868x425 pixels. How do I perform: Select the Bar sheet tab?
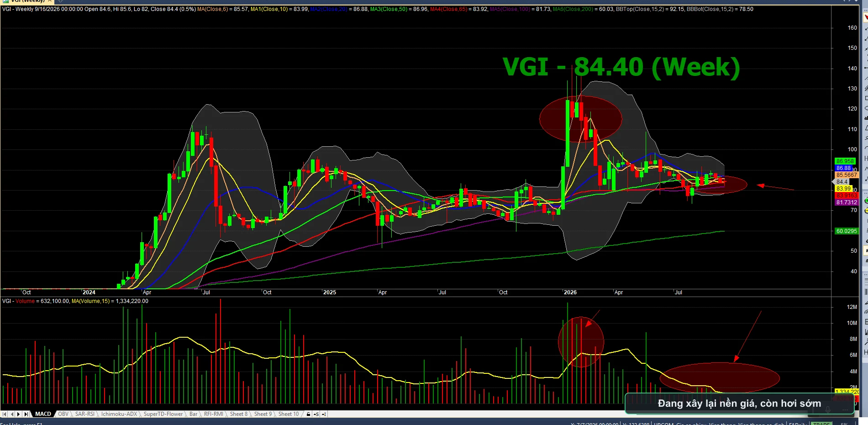pos(194,414)
